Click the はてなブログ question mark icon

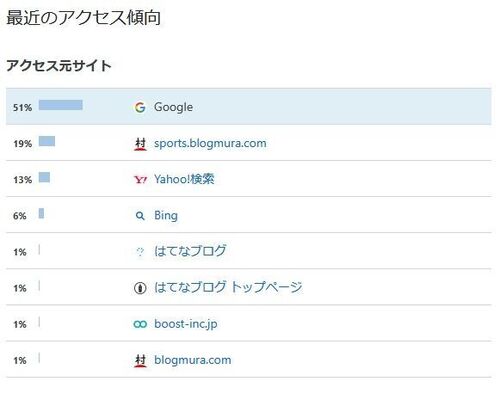click(140, 252)
